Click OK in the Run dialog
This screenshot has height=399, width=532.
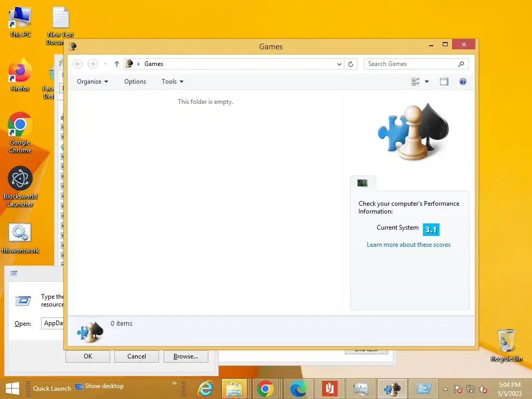point(87,356)
